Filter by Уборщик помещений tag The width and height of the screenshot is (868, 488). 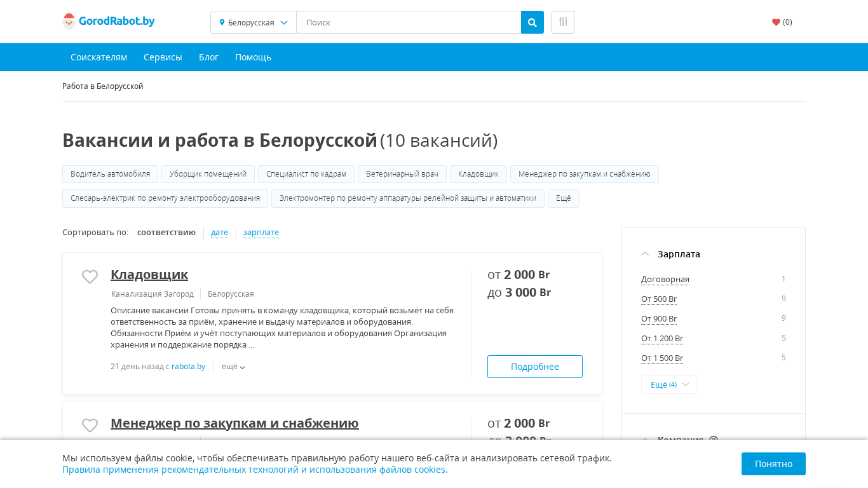(208, 174)
